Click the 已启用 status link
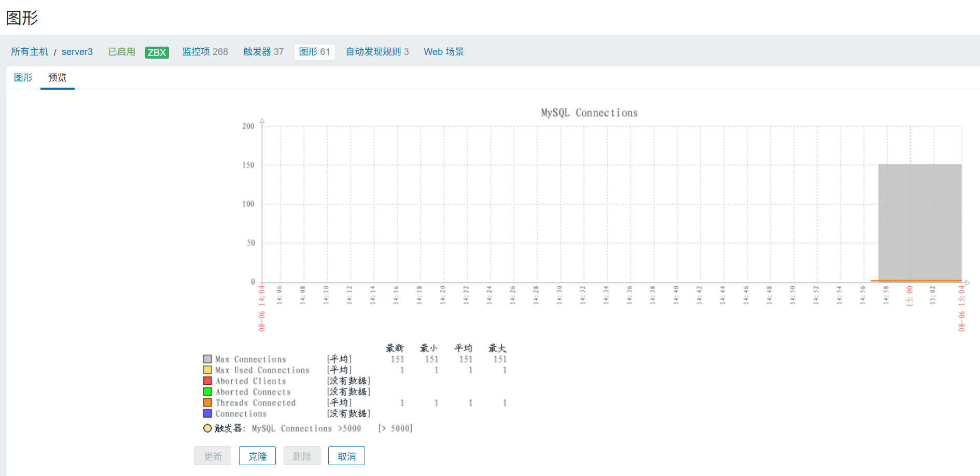980x476 pixels. click(x=121, y=52)
